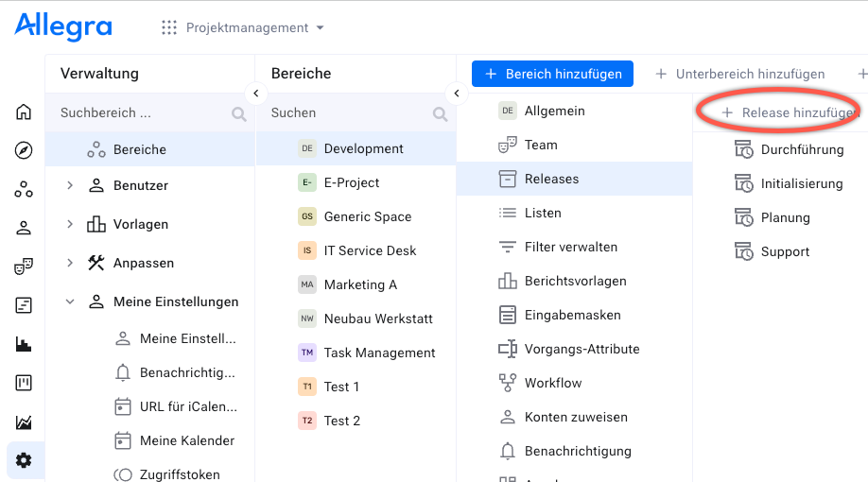868x482 pixels.
Task: Open the Projektmanagement dropdown
Action: (x=244, y=28)
